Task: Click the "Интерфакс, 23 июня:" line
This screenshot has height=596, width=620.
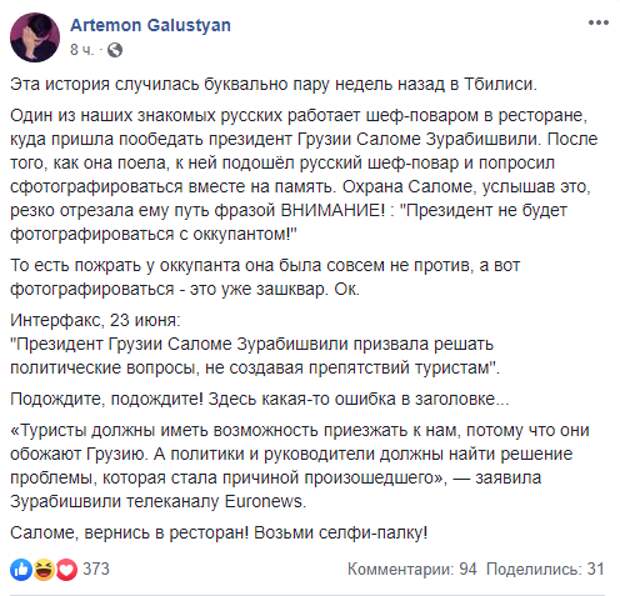Action: [95, 320]
